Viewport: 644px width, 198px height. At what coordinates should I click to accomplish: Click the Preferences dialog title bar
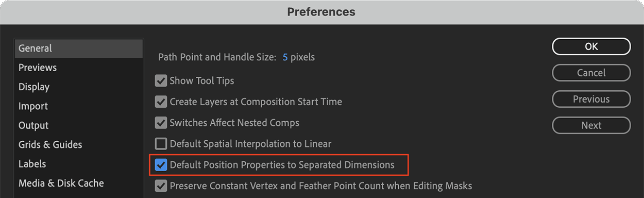[321, 11]
